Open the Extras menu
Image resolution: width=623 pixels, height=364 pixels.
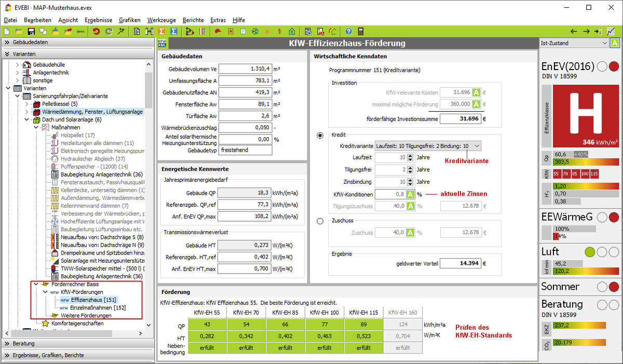pos(218,20)
